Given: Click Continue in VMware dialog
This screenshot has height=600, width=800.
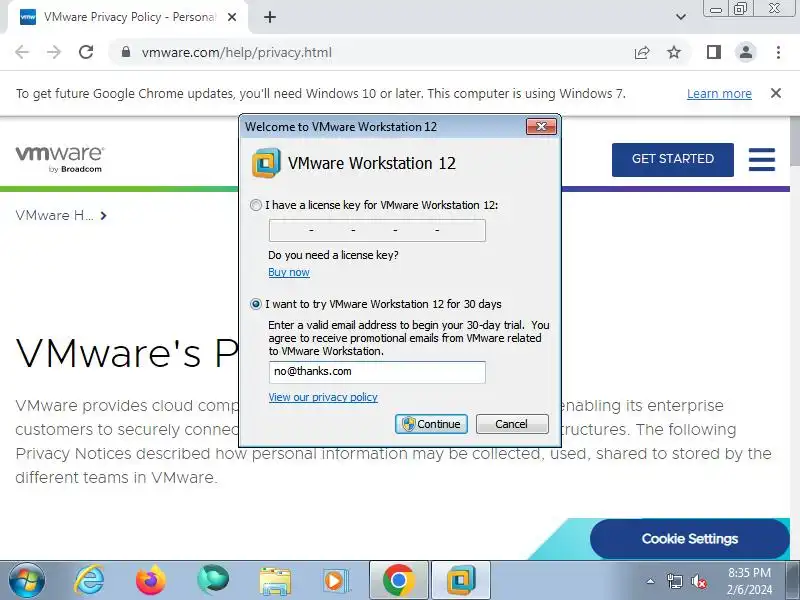Looking at the screenshot, I should tap(431, 424).
